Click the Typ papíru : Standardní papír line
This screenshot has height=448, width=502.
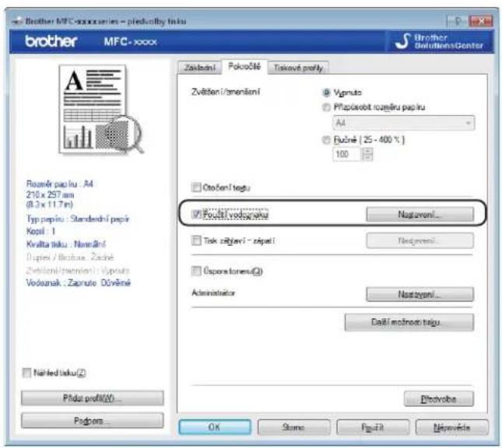point(78,219)
